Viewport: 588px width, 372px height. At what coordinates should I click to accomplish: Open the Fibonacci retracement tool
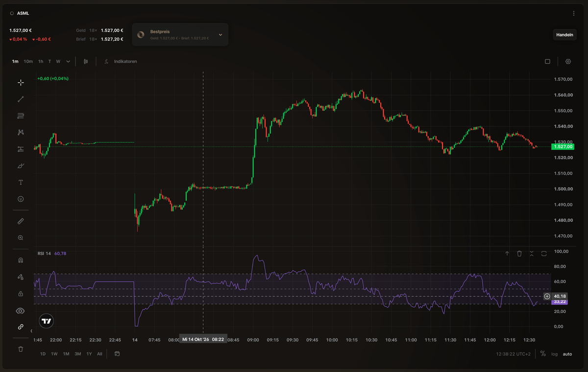[x=21, y=116]
